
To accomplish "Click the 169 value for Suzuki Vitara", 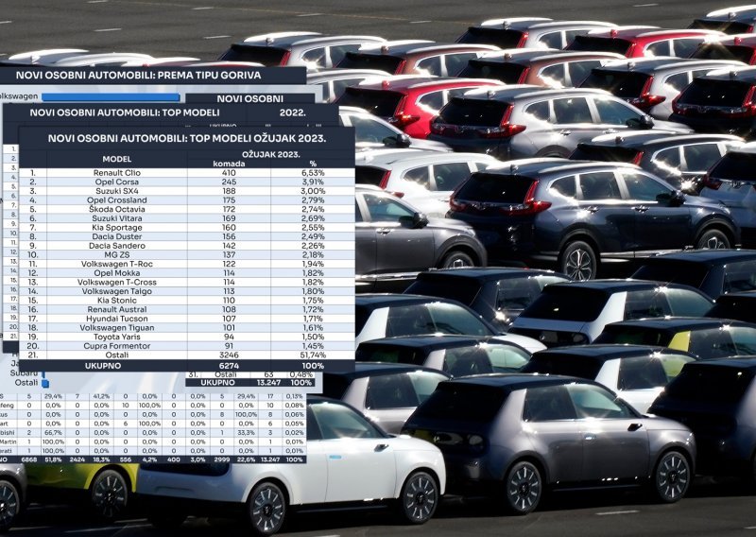I will pos(229,218).
